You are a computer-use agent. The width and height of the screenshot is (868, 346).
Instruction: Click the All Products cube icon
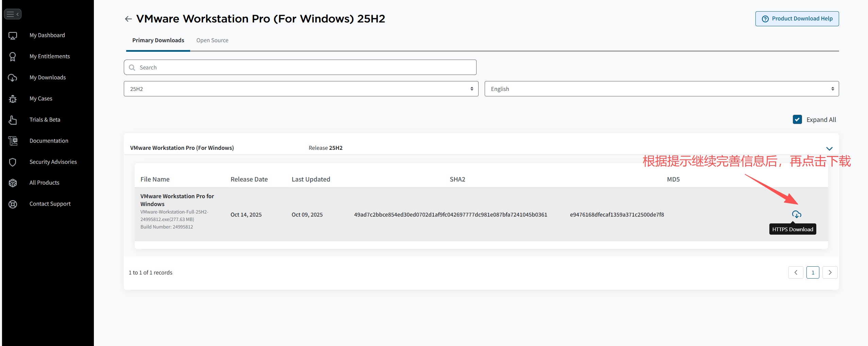click(x=13, y=183)
